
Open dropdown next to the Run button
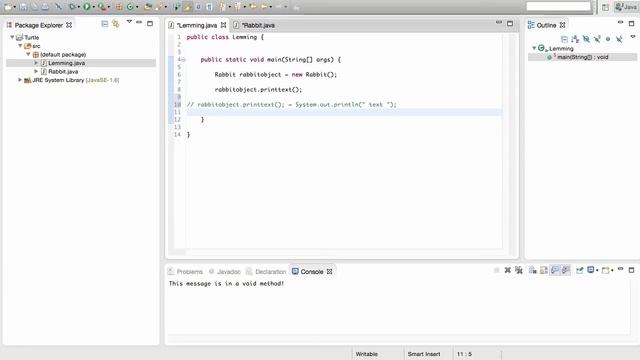point(93,7)
